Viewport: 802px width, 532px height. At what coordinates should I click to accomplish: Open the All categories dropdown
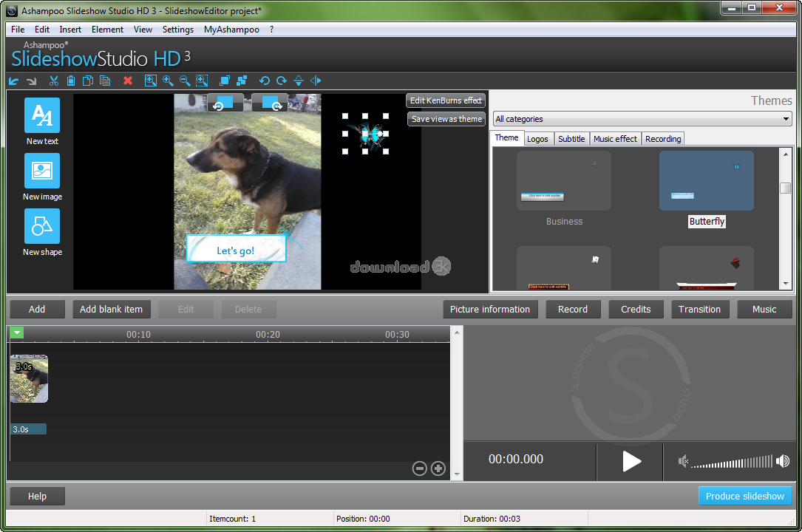click(x=642, y=119)
